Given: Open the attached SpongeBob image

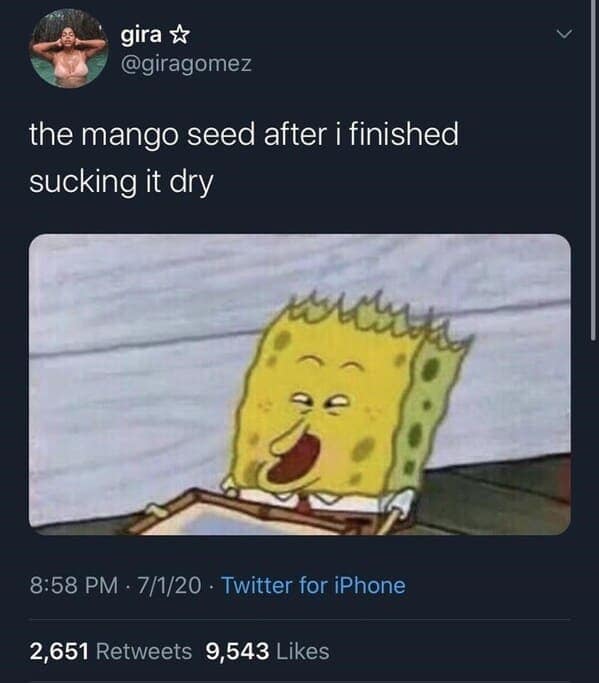Looking at the screenshot, I should (300, 385).
